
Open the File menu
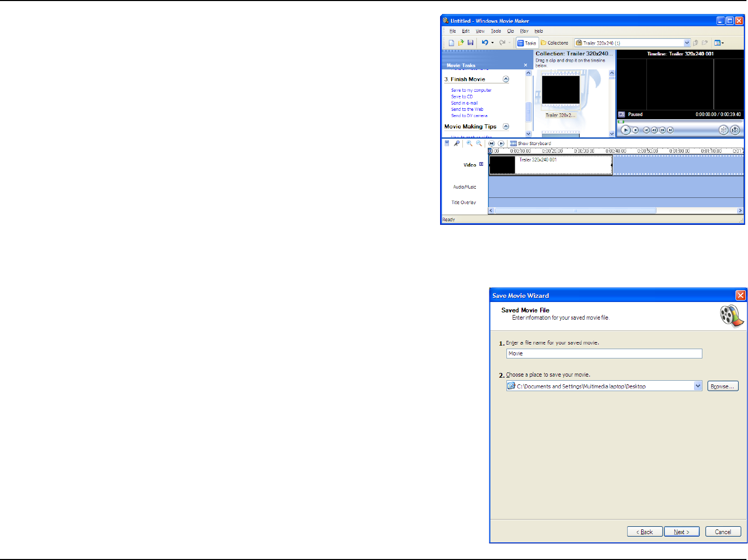pyautogui.click(x=453, y=31)
